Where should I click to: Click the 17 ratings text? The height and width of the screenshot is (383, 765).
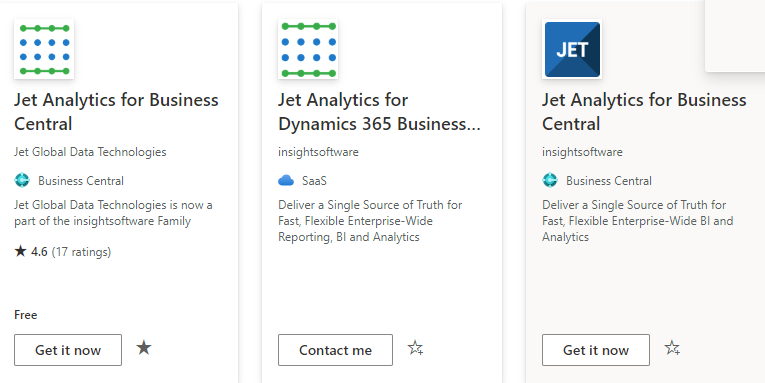pos(81,252)
